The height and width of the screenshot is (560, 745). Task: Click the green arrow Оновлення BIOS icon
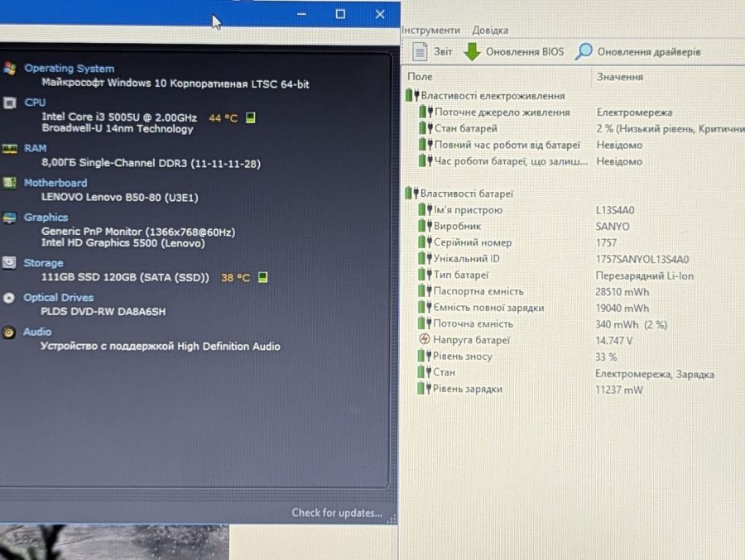[x=472, y=52]
